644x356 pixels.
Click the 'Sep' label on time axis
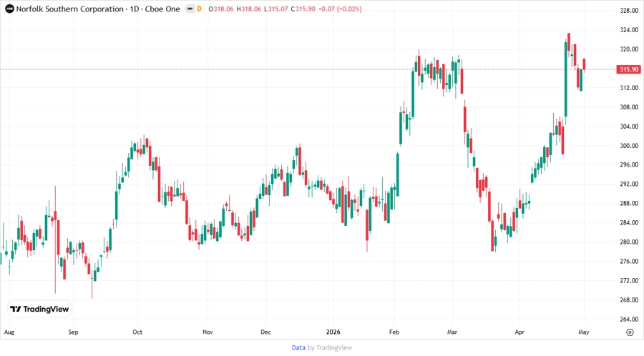tap(73, 332)
